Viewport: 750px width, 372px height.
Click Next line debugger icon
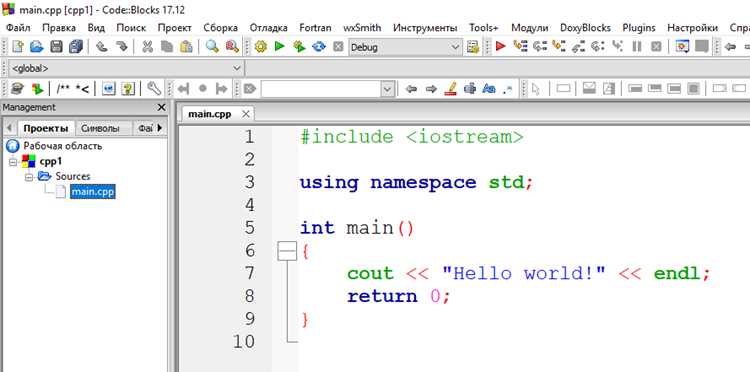(540, 46)
